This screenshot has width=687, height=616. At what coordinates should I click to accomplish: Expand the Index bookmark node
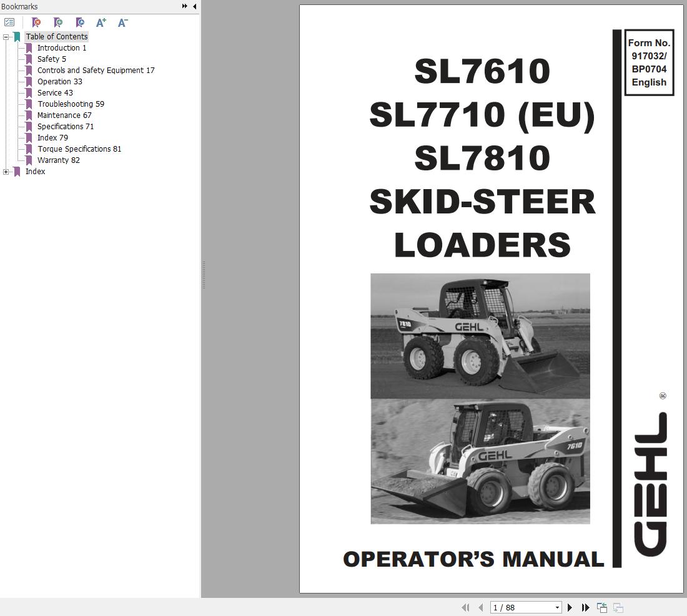(x=5, y=171)
